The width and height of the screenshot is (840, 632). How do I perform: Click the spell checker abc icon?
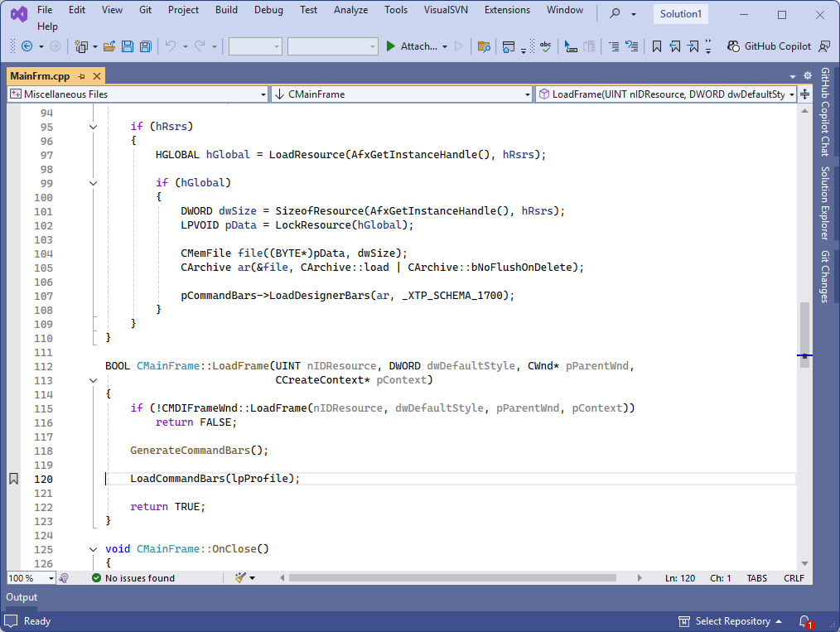(x=545, y=46)
